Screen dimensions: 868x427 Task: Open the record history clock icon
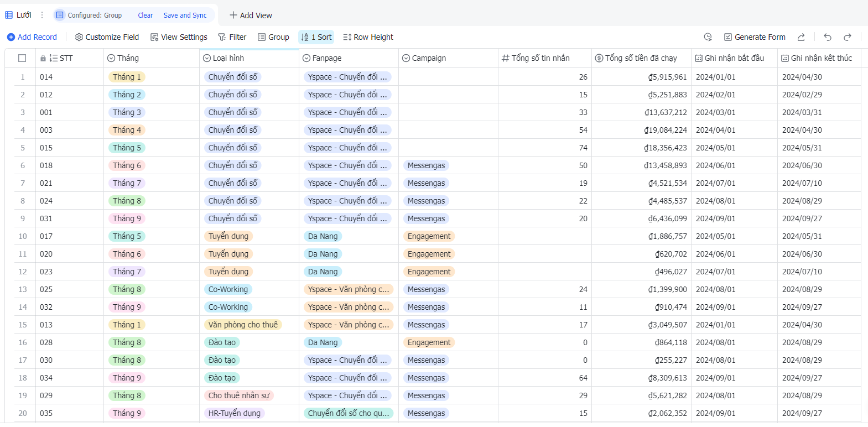click(x=708, y=37)
